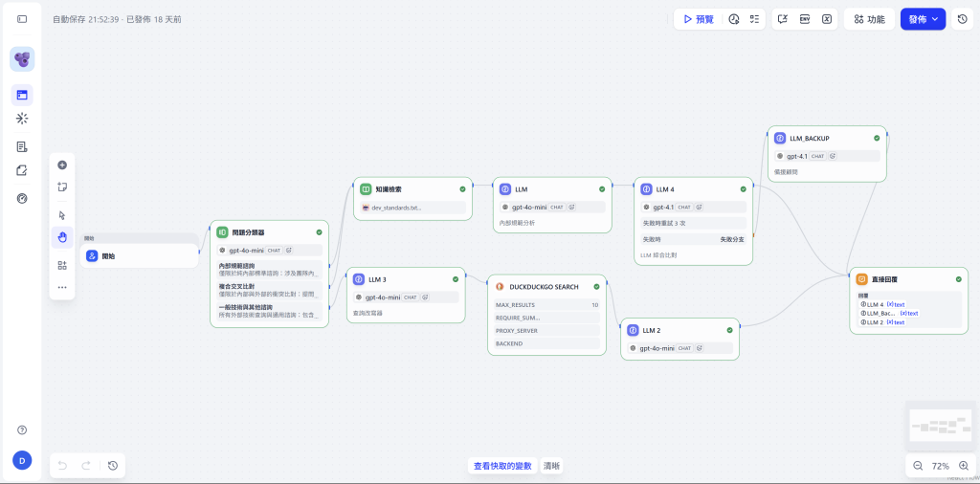The width and height of the screenshot is (980, 484).
Task: Click the dev_standards.txt knowledge entry
Action: 412,208
